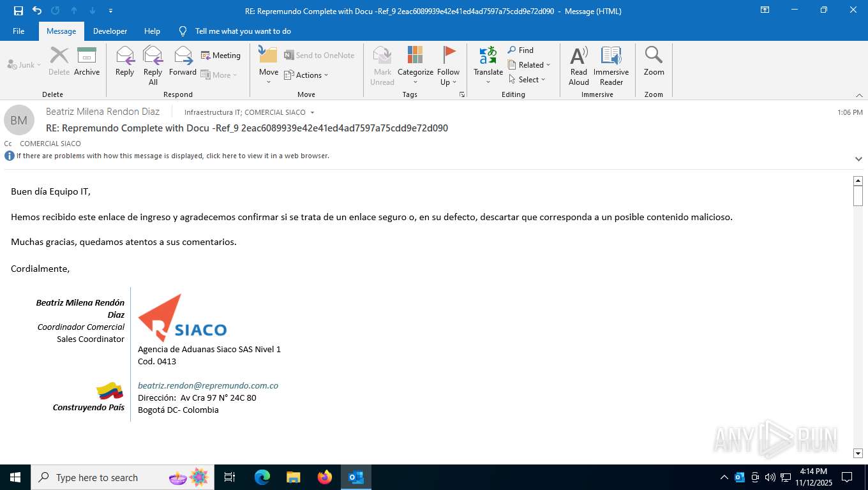Delete the message
868x490 pixels.
(x=59, y=62)
